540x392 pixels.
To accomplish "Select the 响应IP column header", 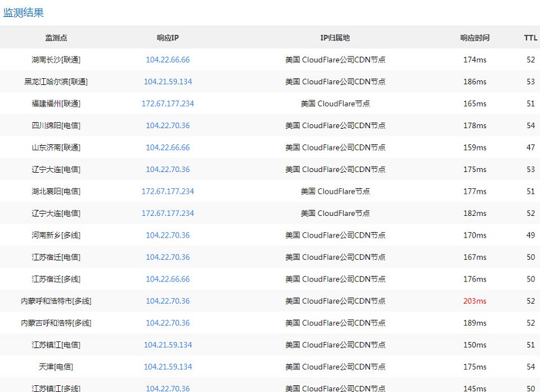I will pyautogui.click(x=167, y=38).
